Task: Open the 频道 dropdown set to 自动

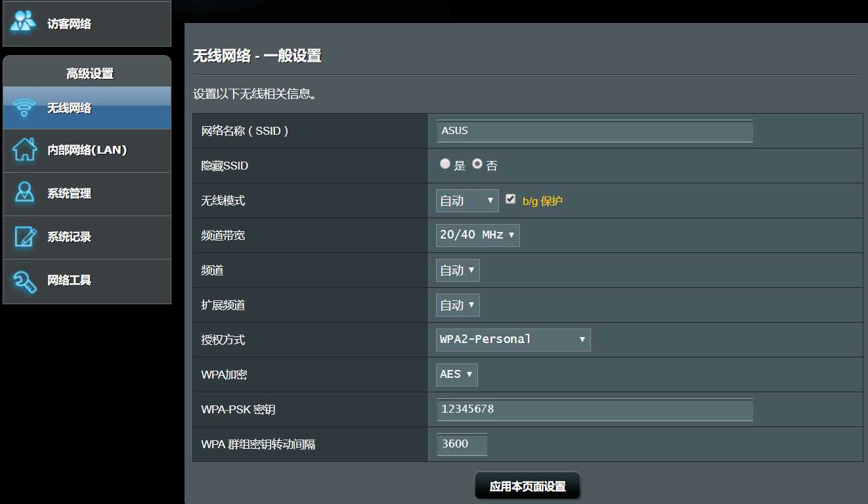Action: (x=458, y=270)
